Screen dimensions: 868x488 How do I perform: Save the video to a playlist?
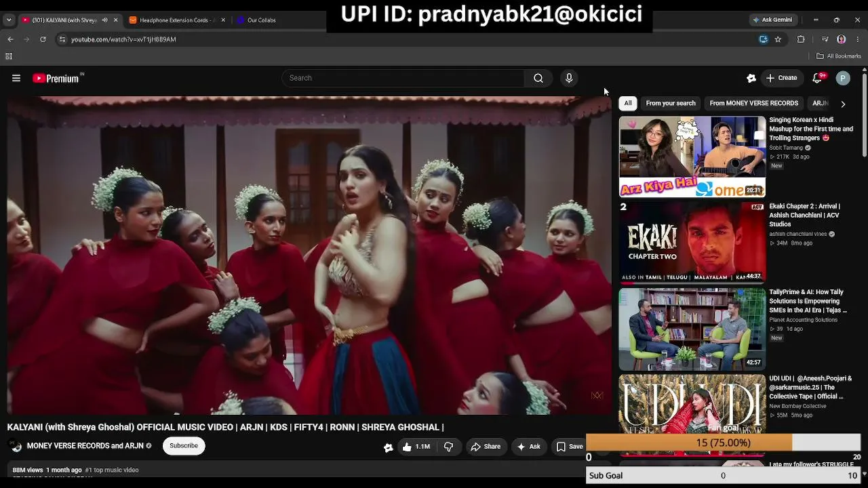click(570, 447)
